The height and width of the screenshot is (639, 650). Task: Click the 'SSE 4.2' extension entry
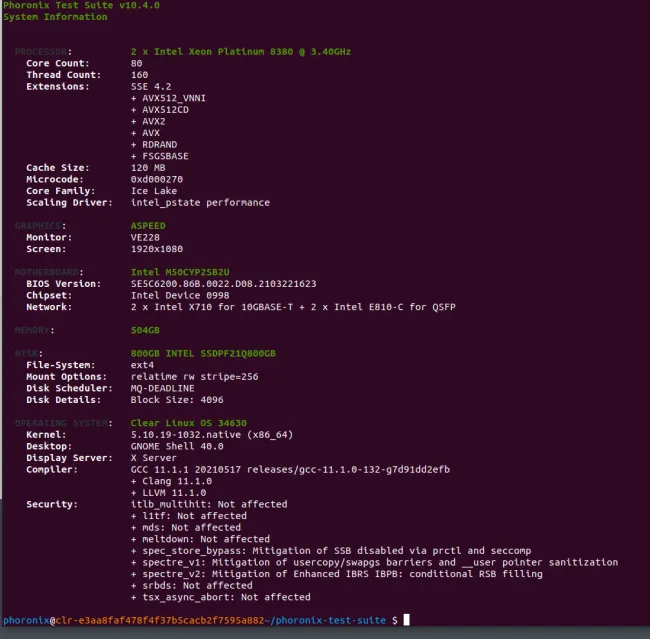tap(151, 87)
